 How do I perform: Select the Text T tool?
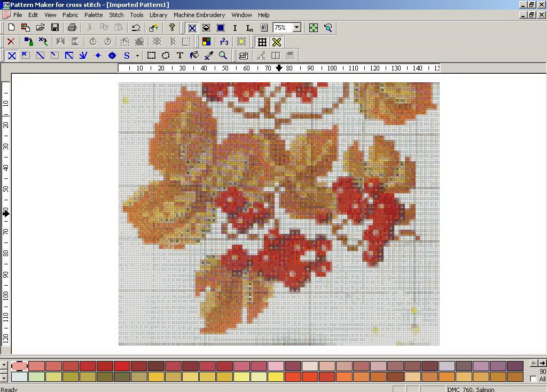coord(180,56)
